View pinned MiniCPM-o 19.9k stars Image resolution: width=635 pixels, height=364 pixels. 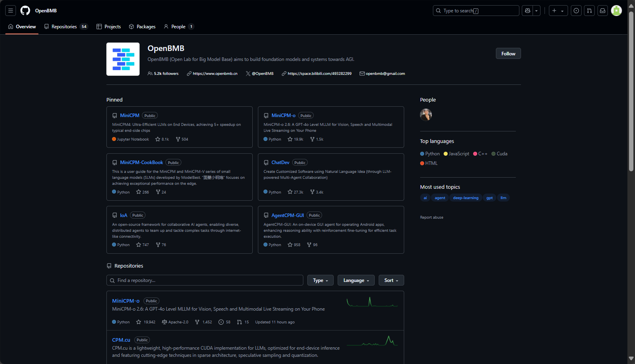295,139
